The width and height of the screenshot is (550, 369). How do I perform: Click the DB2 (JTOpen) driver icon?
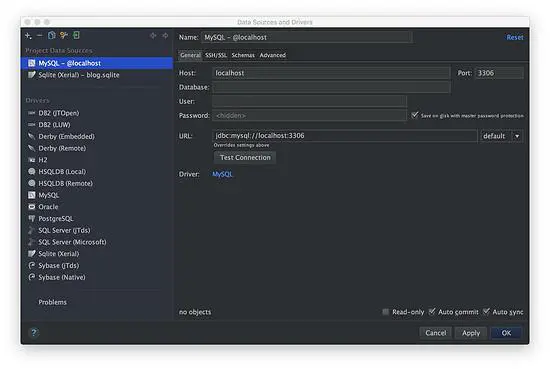(x=32, y=113)
